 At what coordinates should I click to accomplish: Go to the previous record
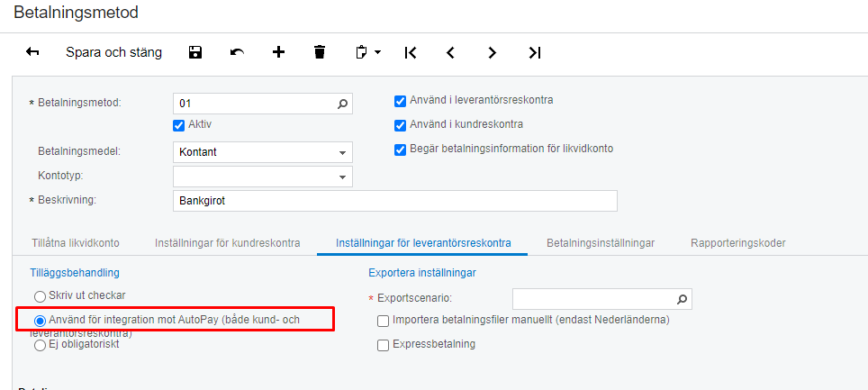[450, 52]
